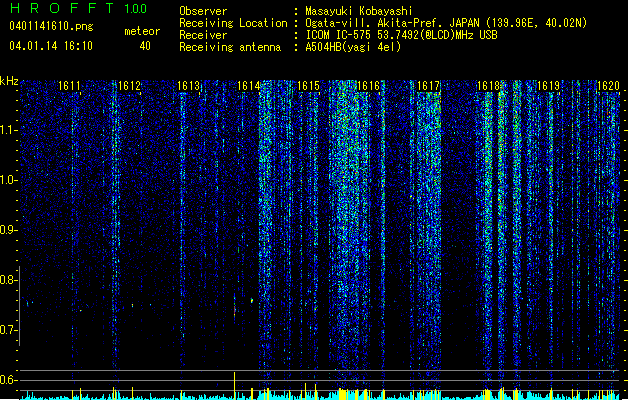Click the 1611 time marker
The height and width of the screenshot is (400, 629).
point(69,86)
